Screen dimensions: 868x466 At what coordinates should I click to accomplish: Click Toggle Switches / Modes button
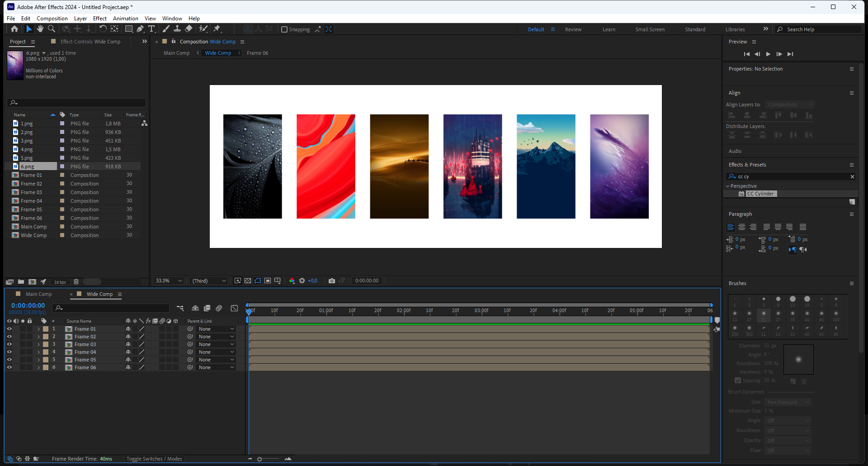click(x=154, y=459)
